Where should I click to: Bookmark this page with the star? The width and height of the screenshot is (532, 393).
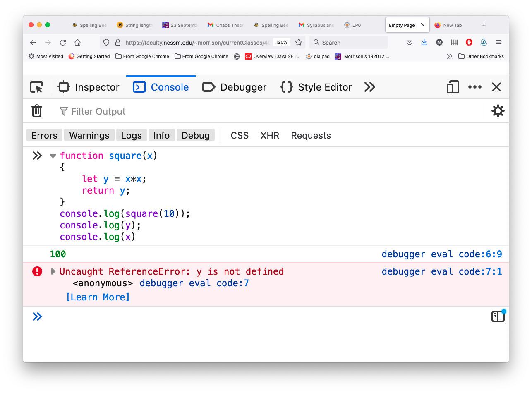click(299, 42)
